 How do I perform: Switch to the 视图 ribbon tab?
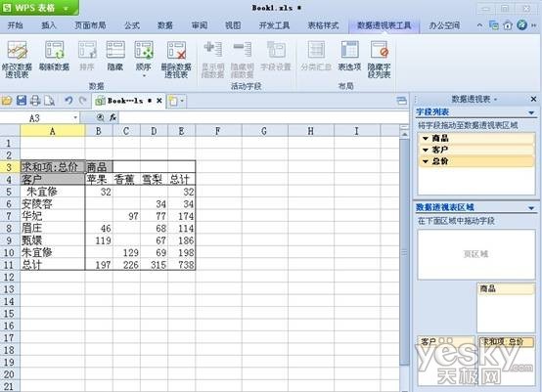233,25
